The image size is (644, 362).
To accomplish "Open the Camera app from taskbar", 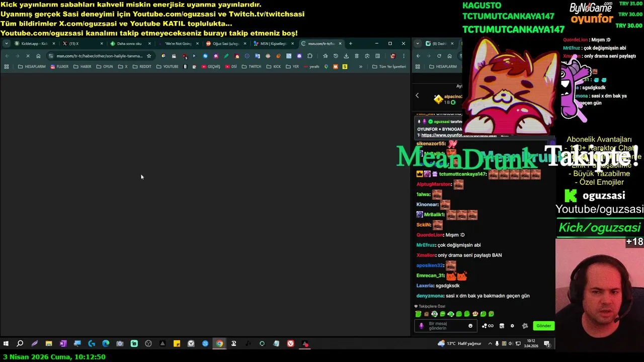I will (x=120, y=344).
